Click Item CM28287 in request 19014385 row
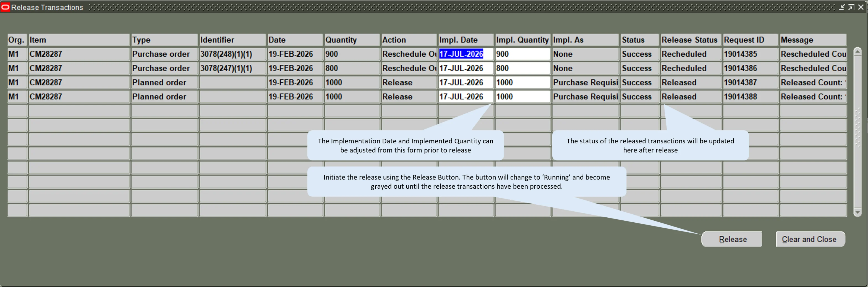Viewport: 868px width, 287px height. 79,54
